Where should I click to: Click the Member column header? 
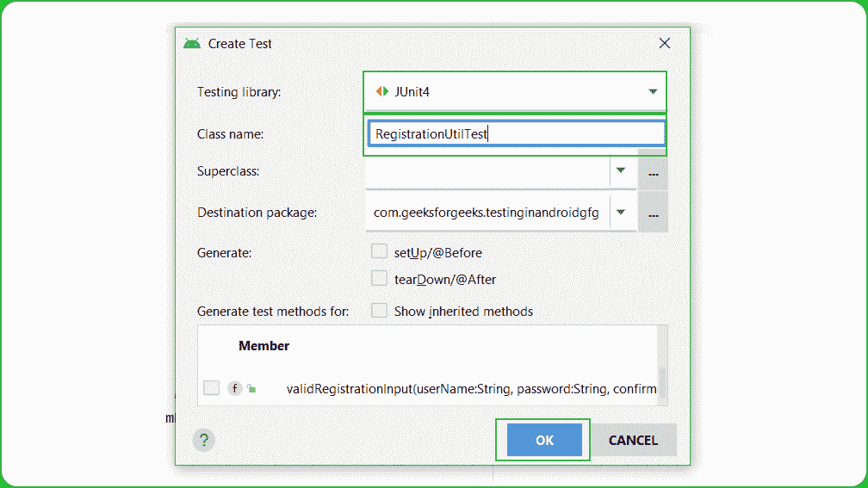(x=263, y=346)
